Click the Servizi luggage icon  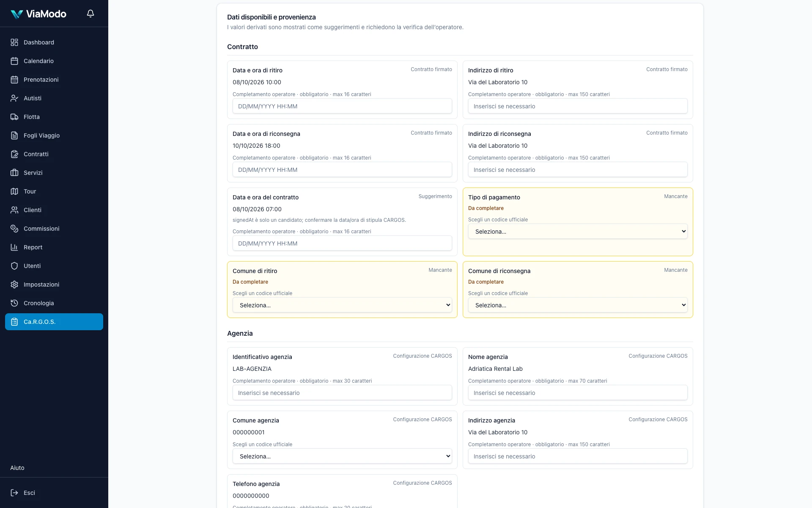pos(14,173)
